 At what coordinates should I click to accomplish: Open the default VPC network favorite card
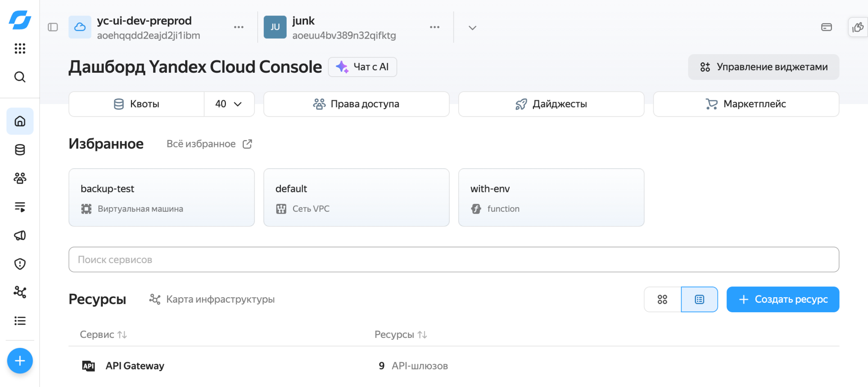[356, 197]
